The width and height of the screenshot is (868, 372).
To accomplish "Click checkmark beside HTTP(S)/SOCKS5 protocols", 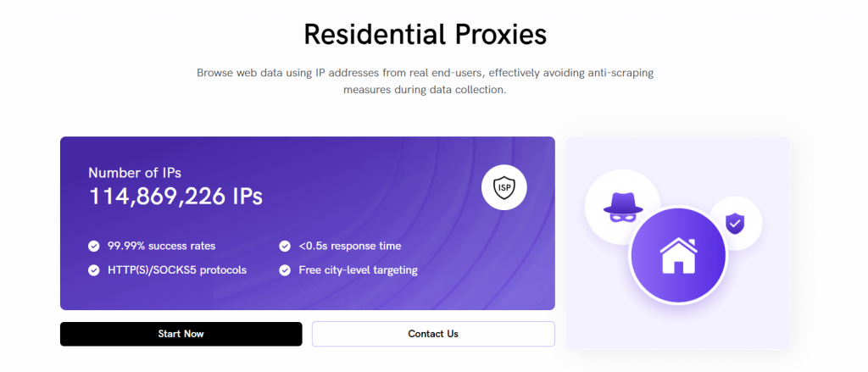I will [x=93, y=270].
